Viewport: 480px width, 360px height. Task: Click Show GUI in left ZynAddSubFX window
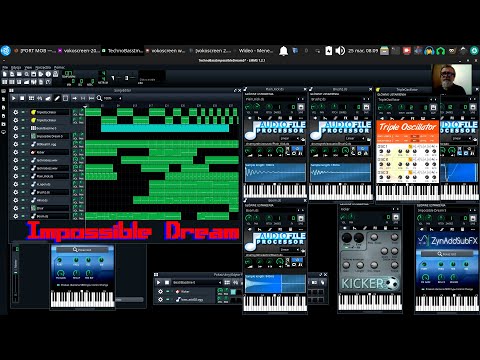point(82,250)
